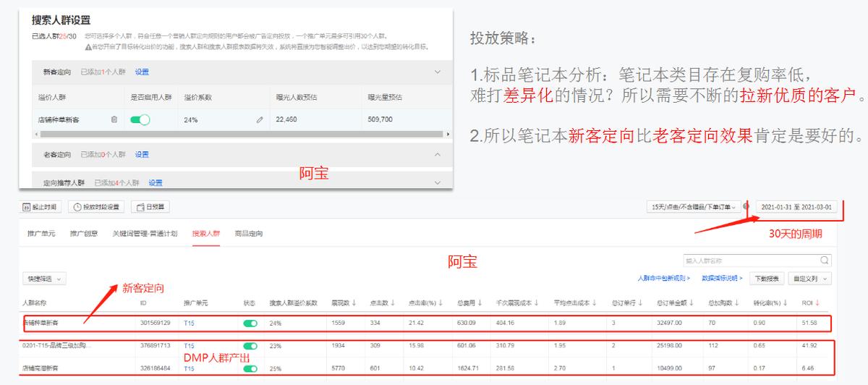Sort by ROI column red arrow
The width and height of the screenshot is (868, 385).
(818, 302)
